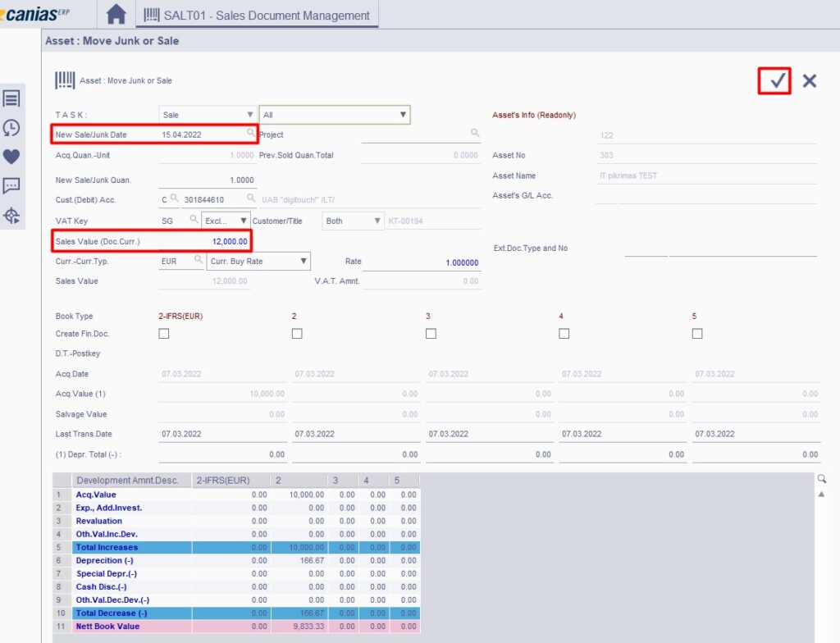Click the search icon in New Sale/Junk Date
Screen dimensions: 840x643
pos(251,134)
